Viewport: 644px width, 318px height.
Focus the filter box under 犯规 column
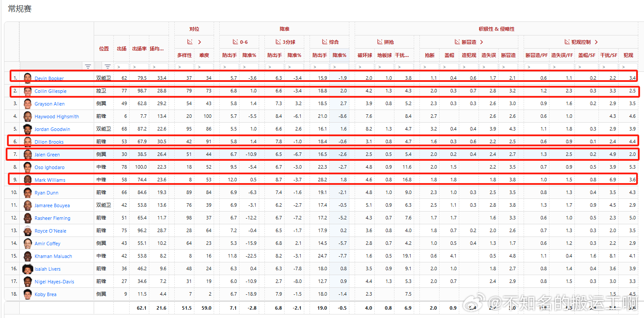click(628, 67)
